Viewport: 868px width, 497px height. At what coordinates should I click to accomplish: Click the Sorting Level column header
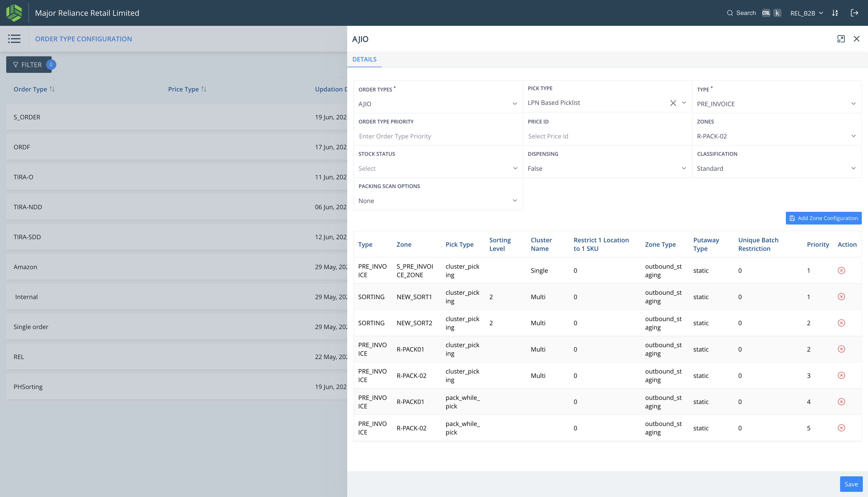[x=500, y=244]
